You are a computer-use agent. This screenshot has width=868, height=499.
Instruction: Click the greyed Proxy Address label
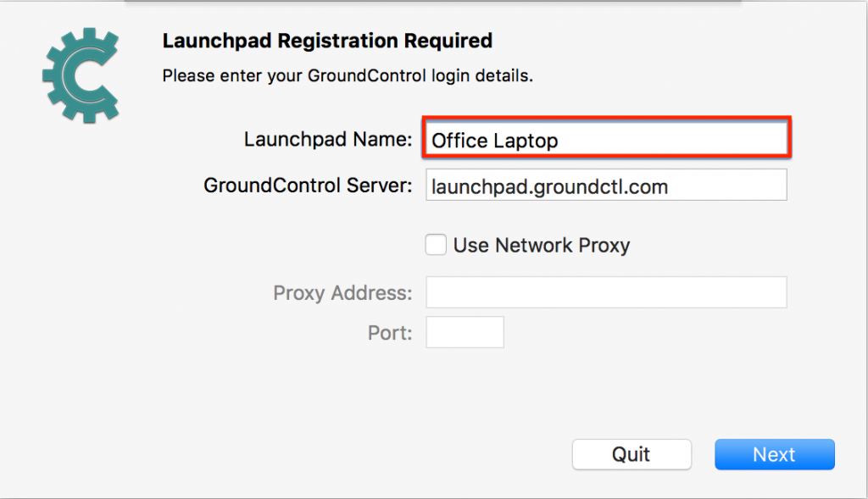pyautogui.click(x=342, y=292)
